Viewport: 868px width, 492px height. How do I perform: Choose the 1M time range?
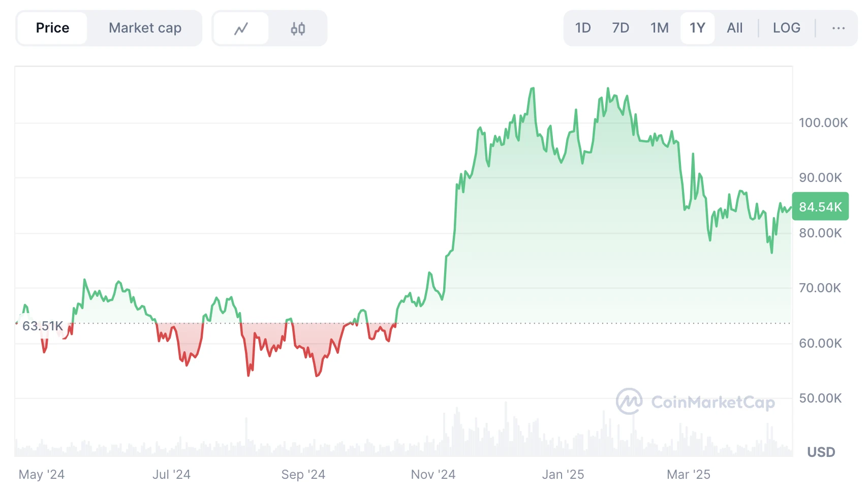pos(659,28)
